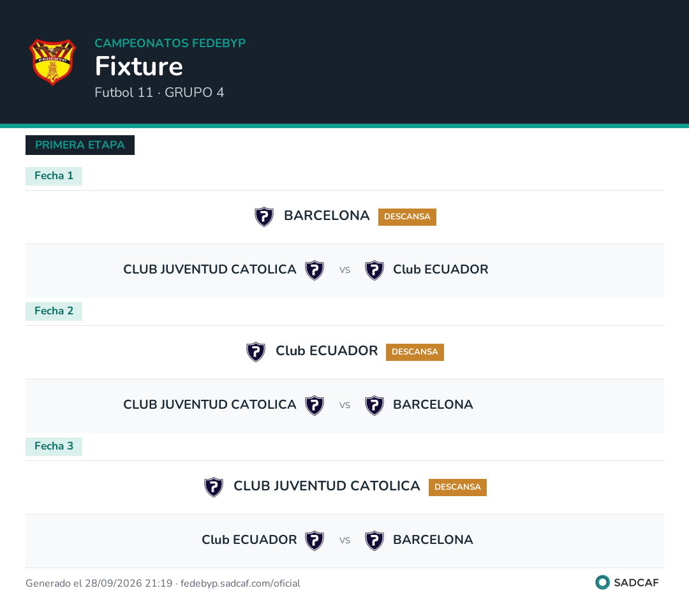Select the PRIMERA ETAPA tab

pyautogui.click(x=80, y=145)
